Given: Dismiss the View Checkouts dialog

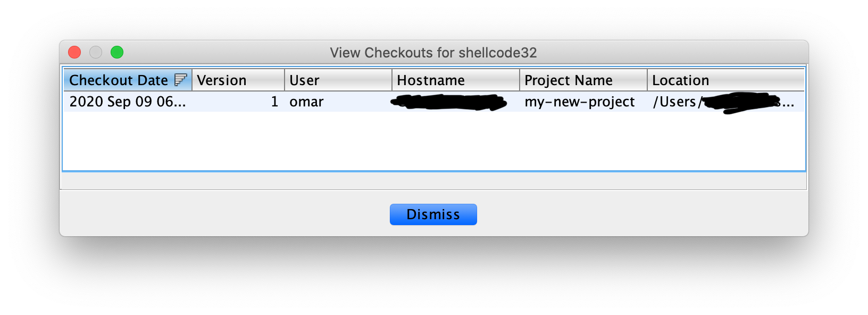Looking at the screenshot, I should click(x=433, y=214).
